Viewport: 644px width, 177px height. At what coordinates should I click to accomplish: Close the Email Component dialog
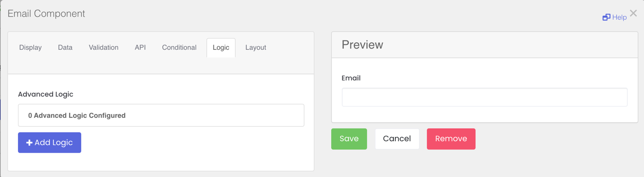click(x=633, y=13)
